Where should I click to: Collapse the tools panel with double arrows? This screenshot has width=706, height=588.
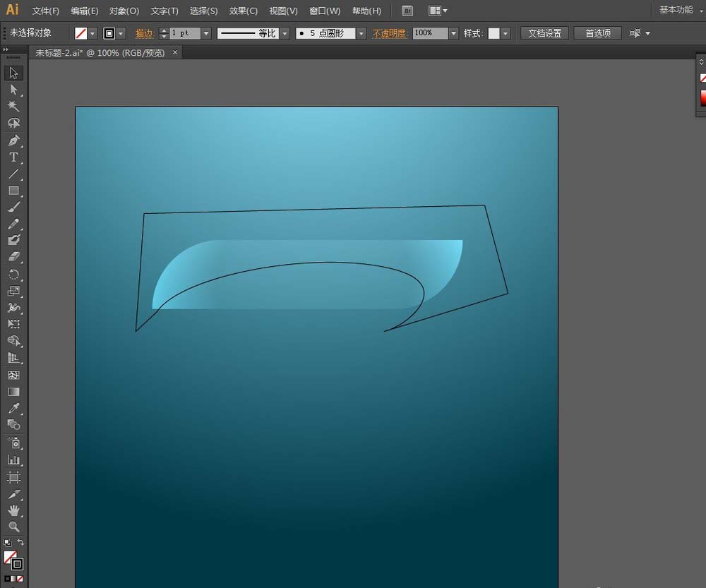tap(6, 49)
